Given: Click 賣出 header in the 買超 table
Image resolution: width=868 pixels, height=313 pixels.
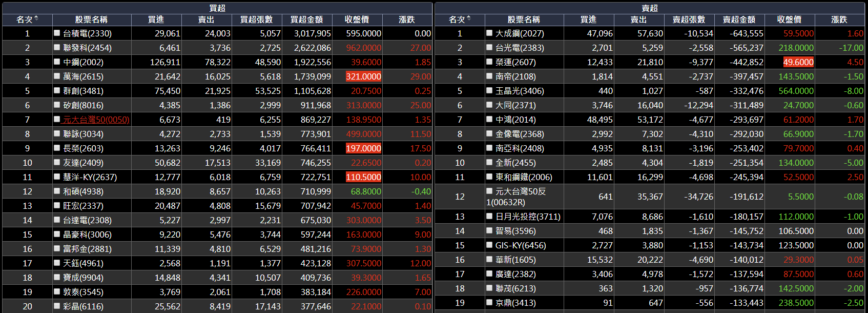Looking at the screenshot, I should tap(206, 19).
